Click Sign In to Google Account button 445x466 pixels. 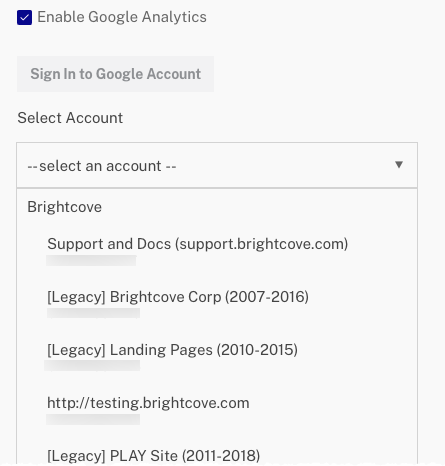pyautogui.click(x=115, y=74)
